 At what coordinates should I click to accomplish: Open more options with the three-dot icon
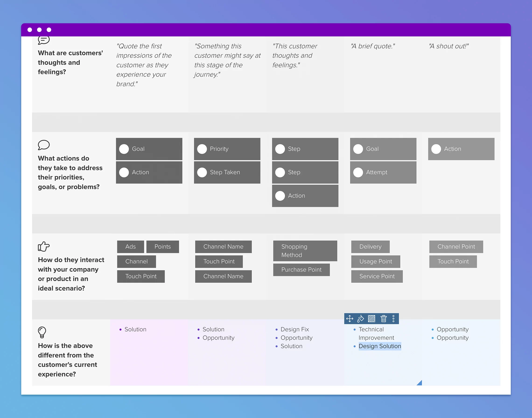(x=393, y=319)
